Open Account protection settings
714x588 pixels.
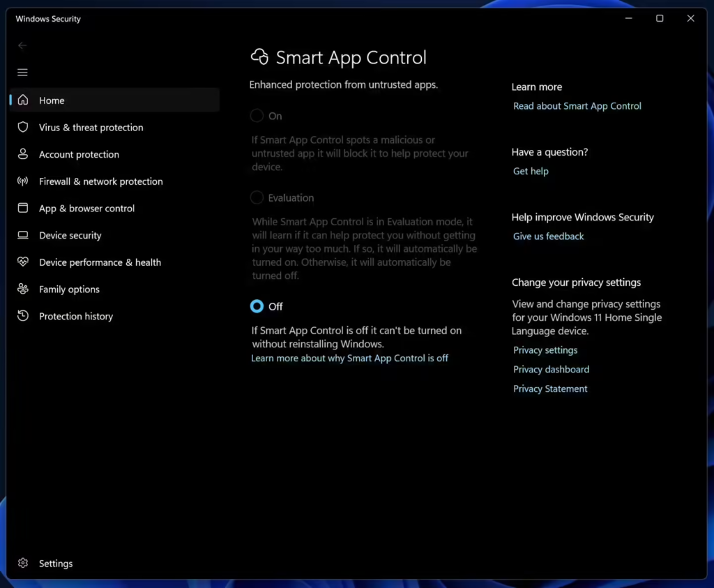coord(79,154)
